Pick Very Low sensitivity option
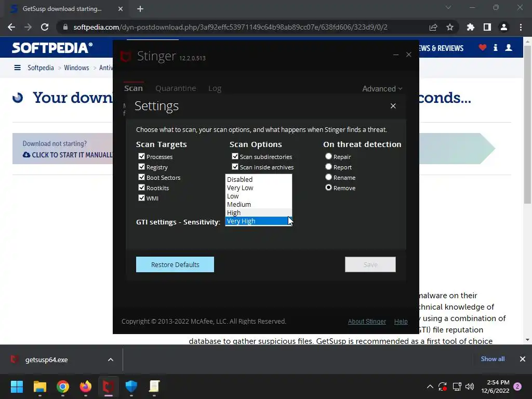Screen dimensions: 532x399 258,188
